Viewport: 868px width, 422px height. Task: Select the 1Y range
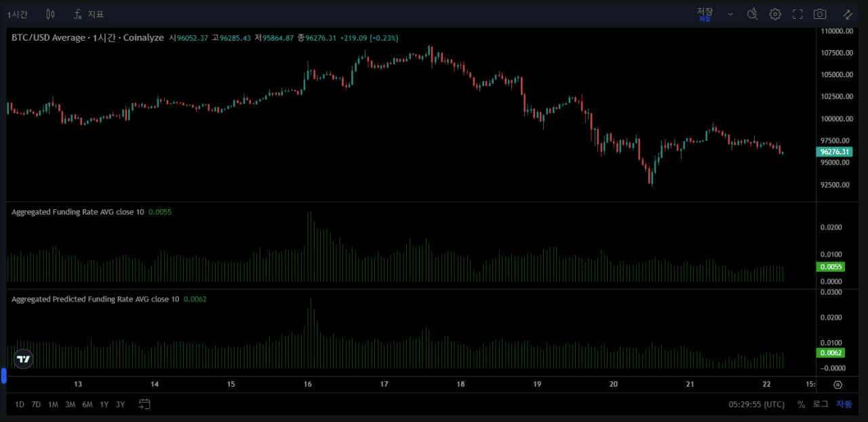pyautogui.click(x=104, y=404)
